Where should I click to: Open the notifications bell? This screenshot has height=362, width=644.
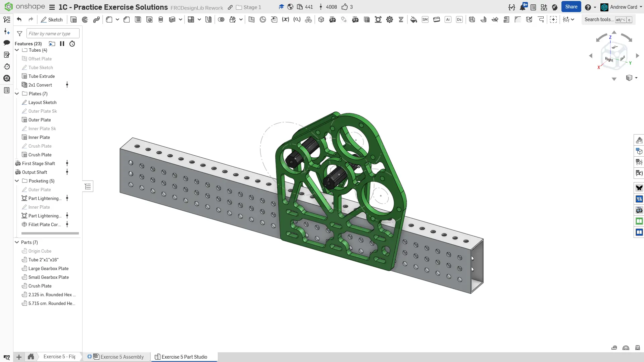pos(523,7)
